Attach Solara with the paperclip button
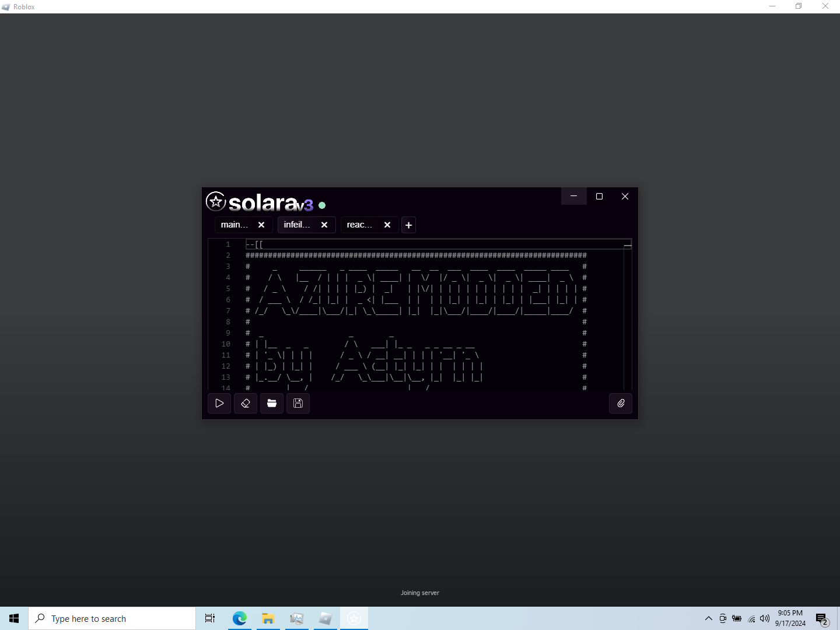Image resolution: width=840 pixels, height=630 pixels. (621, 403)
